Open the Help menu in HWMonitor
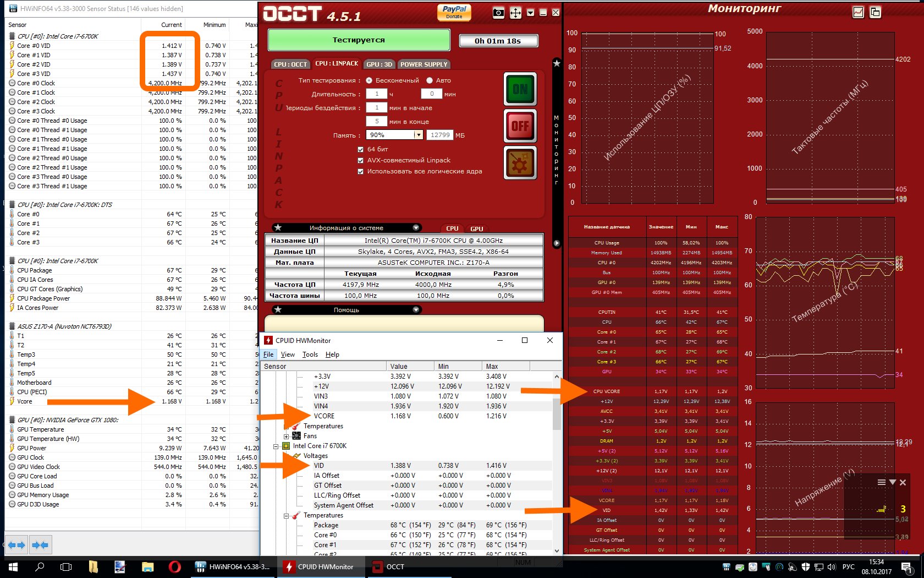 pos(332,355)
